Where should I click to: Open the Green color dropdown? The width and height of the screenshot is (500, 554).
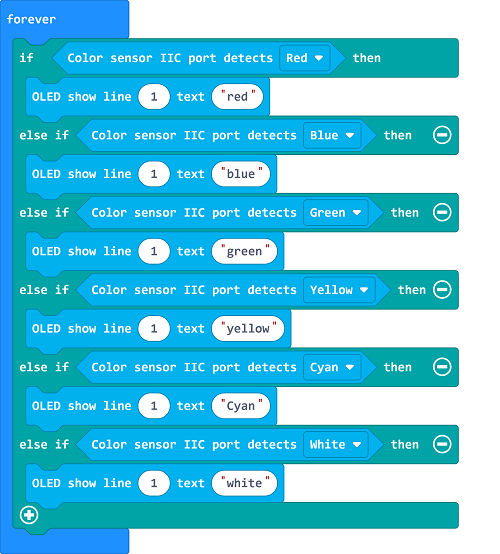click(x=336, y=213)
